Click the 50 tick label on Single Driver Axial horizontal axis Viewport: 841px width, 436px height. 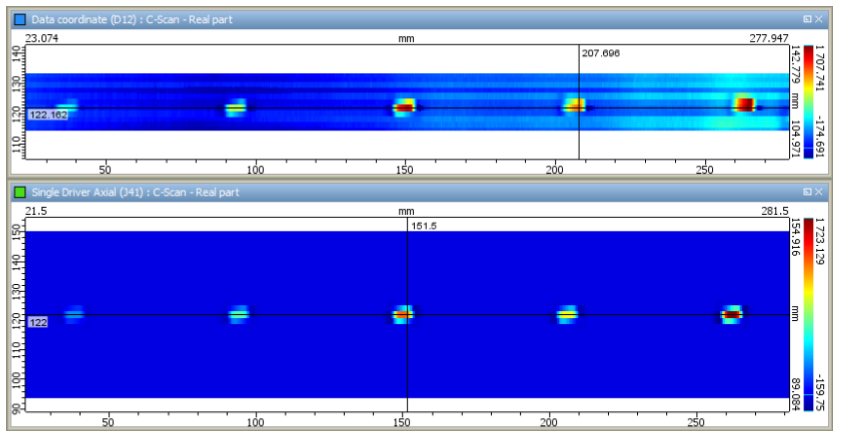pos(108,422)
